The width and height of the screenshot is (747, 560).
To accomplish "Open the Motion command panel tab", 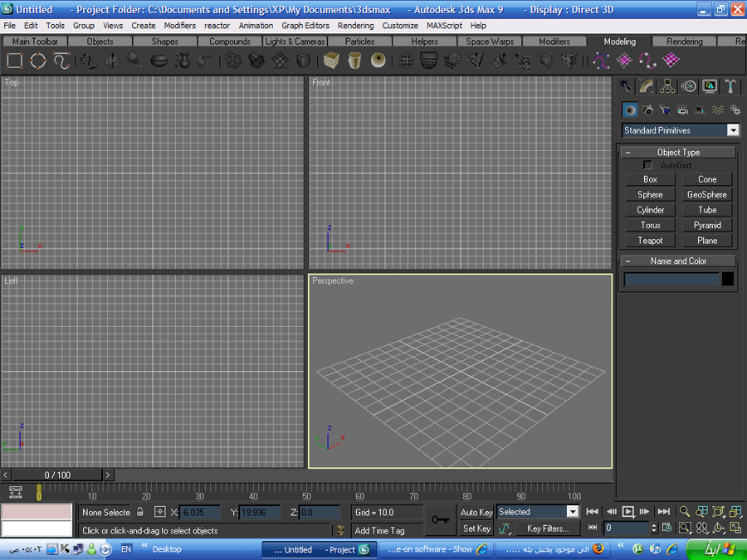I will coord(688,86).
